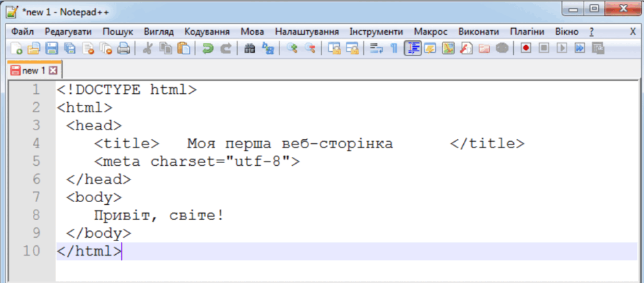Open Folder as Workspace icon
644x283 pixels.
484,49
